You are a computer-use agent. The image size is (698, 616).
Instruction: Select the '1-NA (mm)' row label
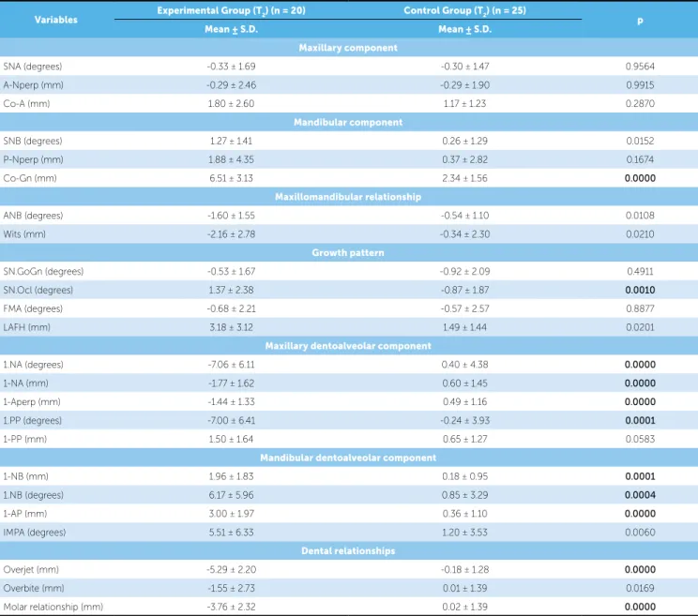(26, 383)
